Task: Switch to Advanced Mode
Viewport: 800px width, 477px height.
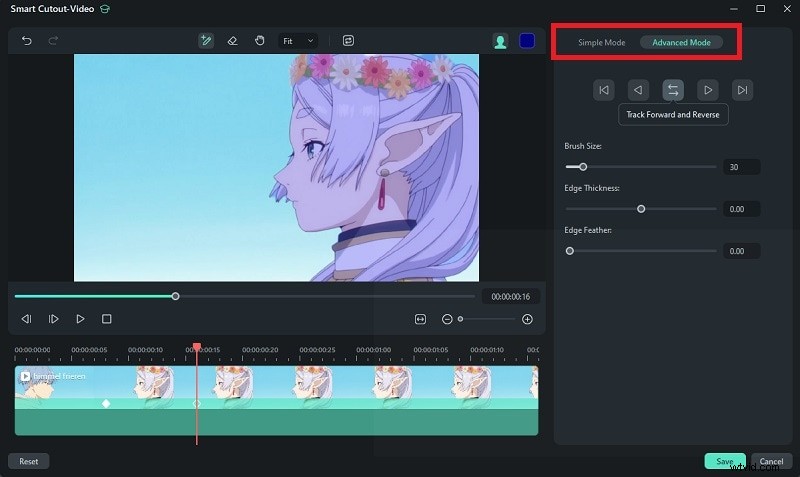Action: [x=682, y=42]
